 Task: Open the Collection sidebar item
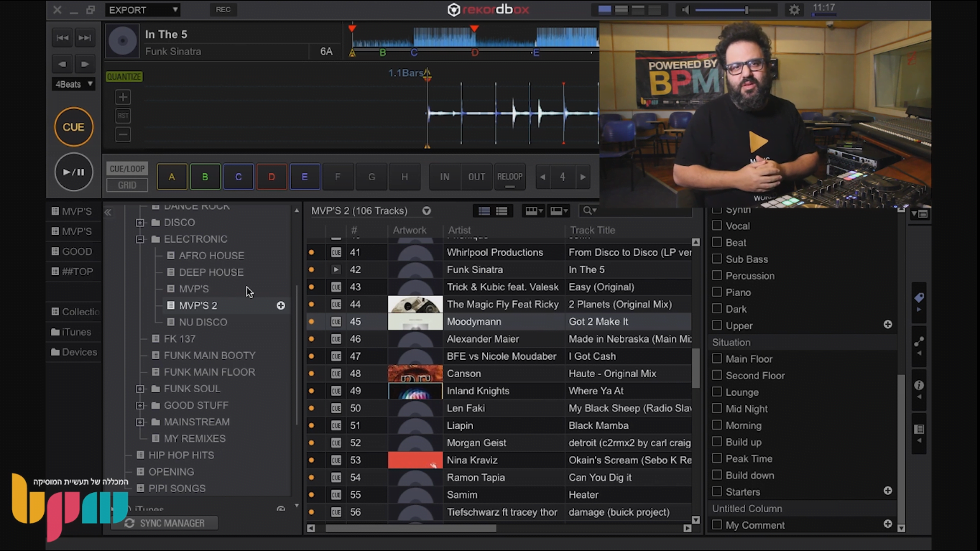coord(75,312)
